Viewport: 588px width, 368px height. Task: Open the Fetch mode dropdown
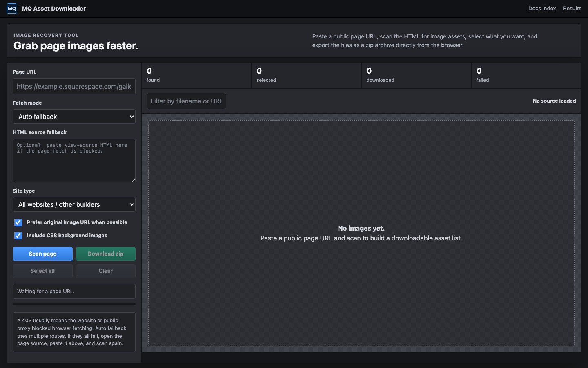click(74, 117)
